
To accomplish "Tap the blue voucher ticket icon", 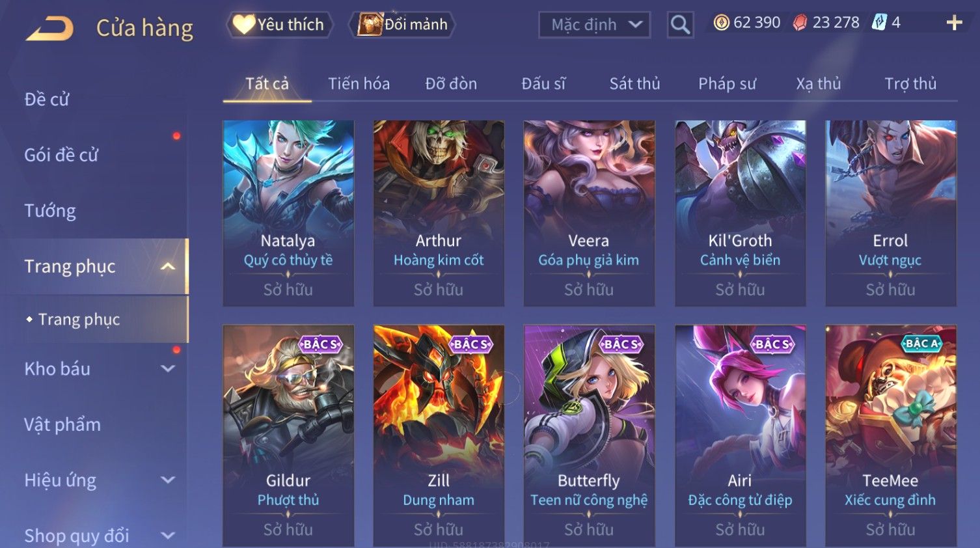I will (x=879, y=23).
